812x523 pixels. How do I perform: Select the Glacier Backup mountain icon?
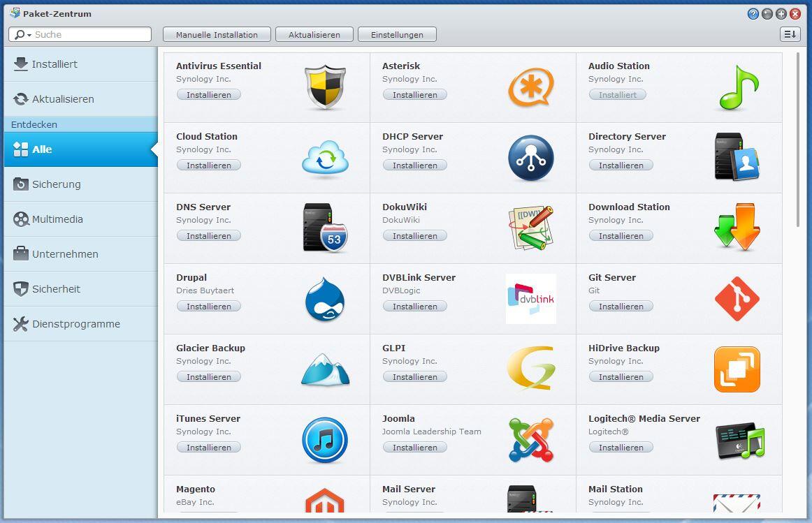point(325,369)
